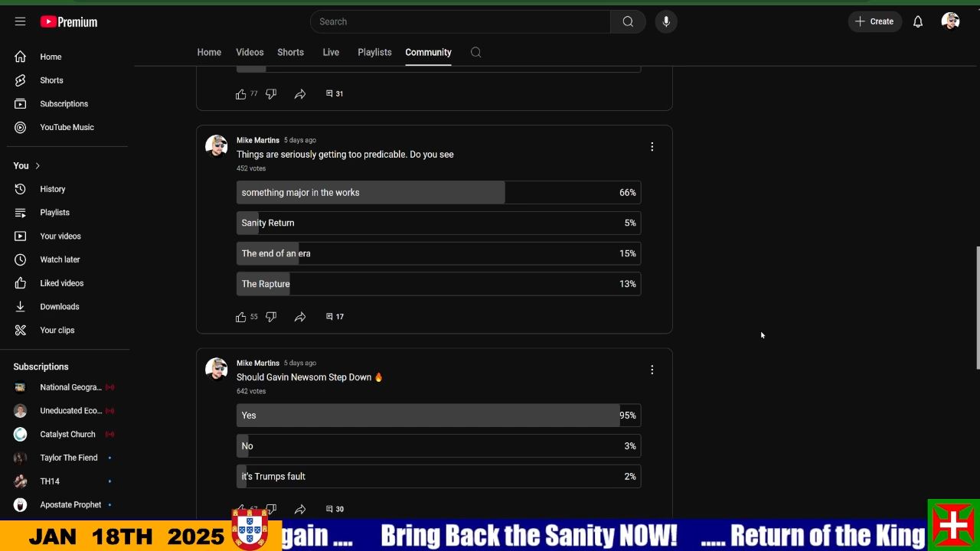980x551 pixels.
Task: Expand the 'You' section in sidebar
Action: (x=27, y=165)
